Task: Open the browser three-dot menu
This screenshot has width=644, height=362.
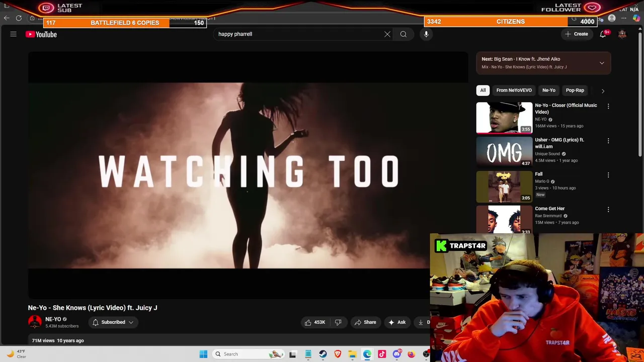Action: pyautogui.click(x=624, y=18)
